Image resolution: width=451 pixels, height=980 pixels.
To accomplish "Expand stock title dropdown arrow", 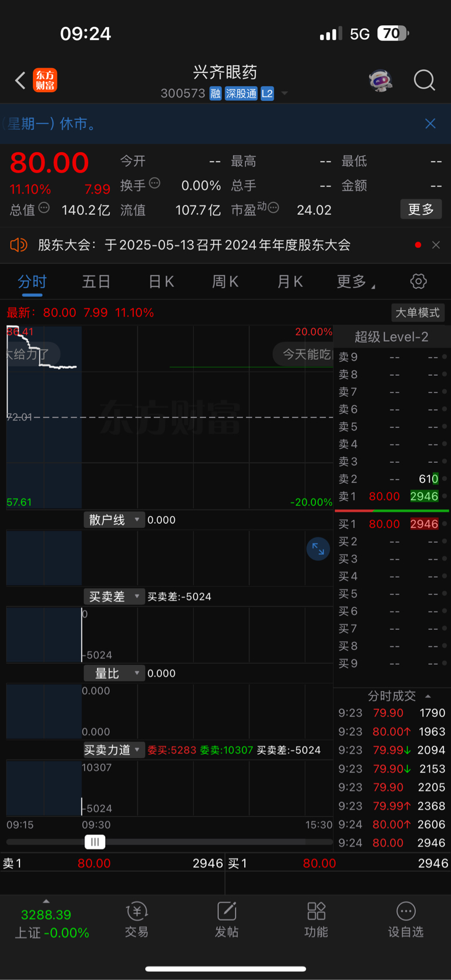I will (285, 93).
